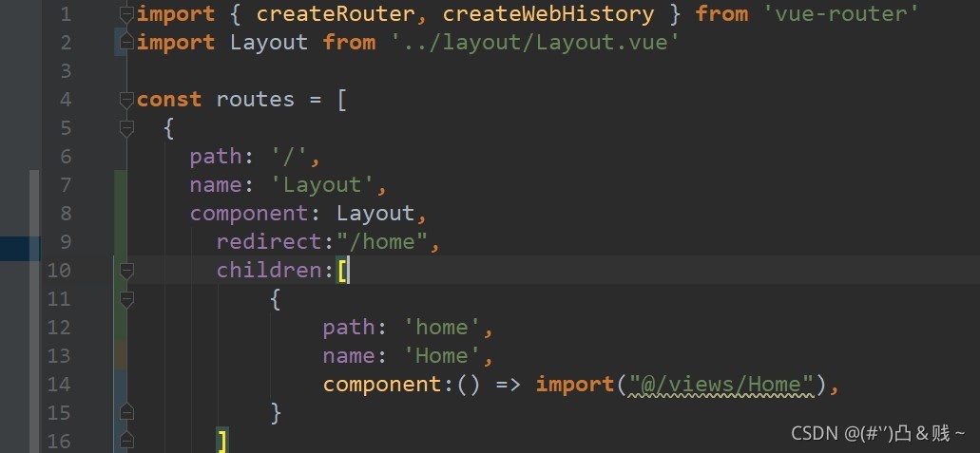Click the 'home' path string on line 12

(443, 327)
